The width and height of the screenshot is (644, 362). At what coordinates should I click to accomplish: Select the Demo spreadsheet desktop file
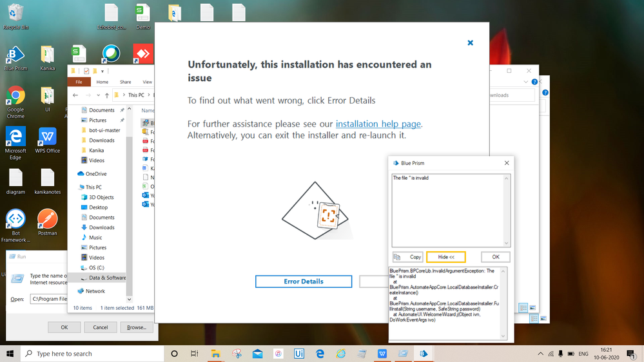143,17
